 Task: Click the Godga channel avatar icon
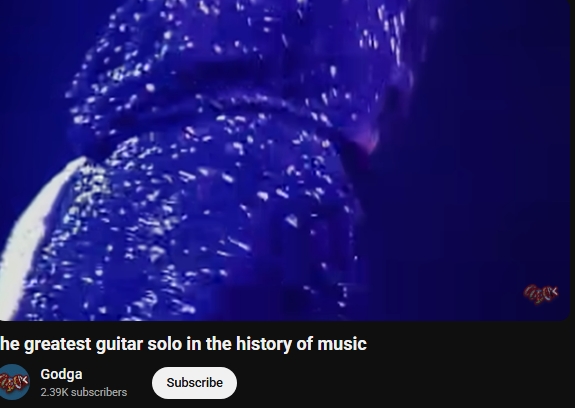[x=14, y=382]
